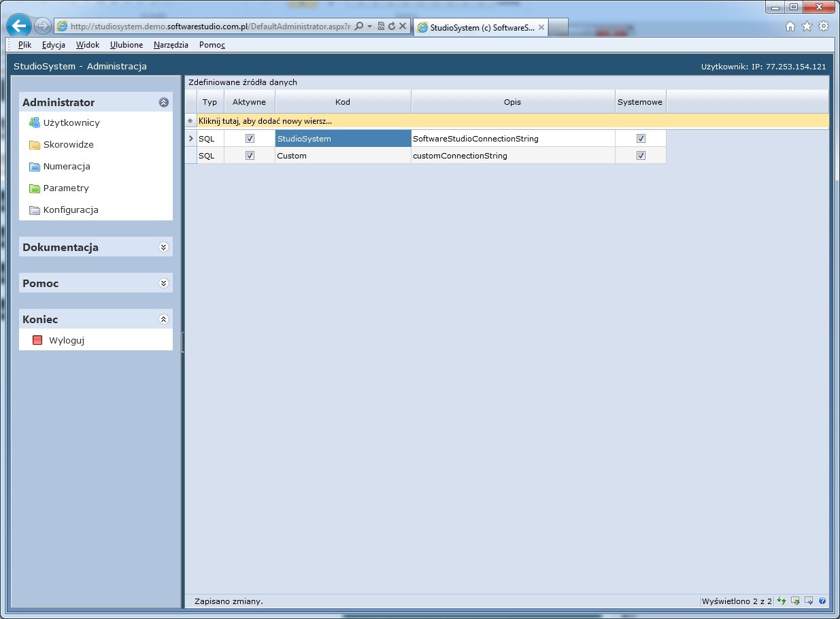
Task: Open the Użytkownicy link
Action: 71,122
